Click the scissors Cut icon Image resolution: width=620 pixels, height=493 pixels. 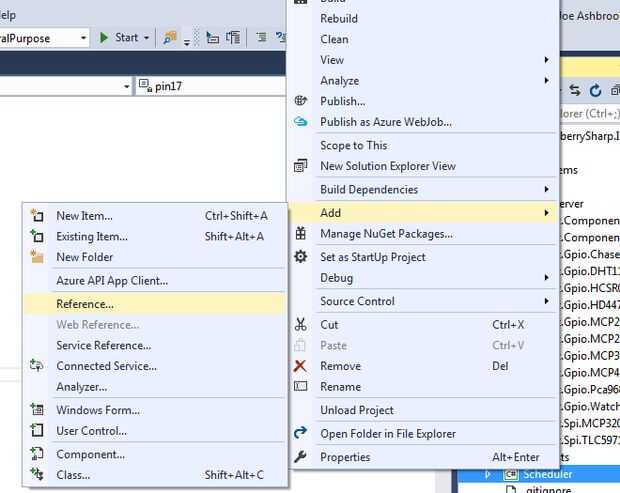pos(301,325)
